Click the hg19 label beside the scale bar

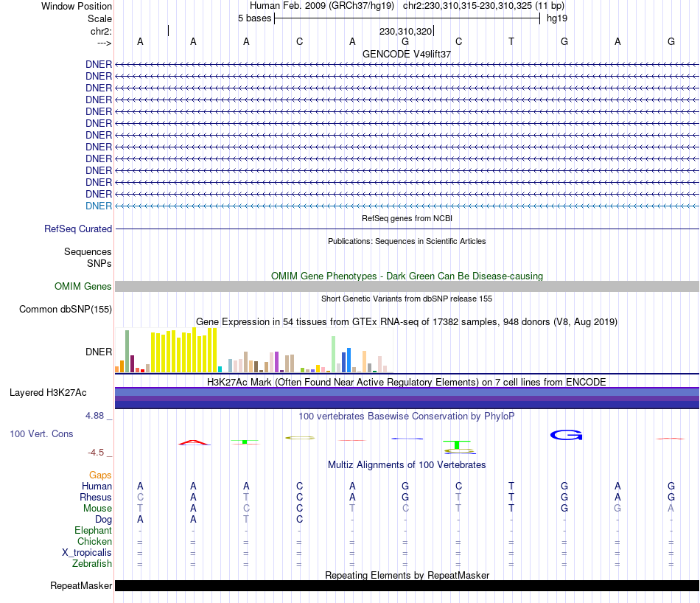point(557,18)
